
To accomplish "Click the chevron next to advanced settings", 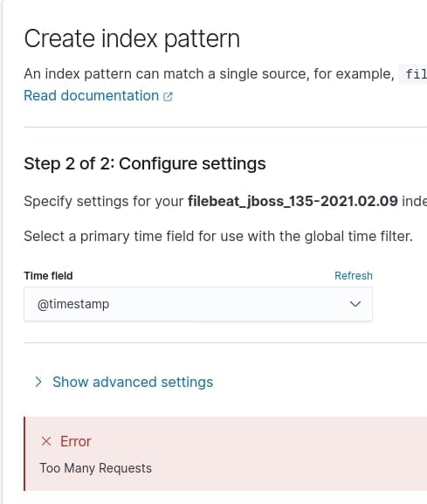I will (38, 382).
